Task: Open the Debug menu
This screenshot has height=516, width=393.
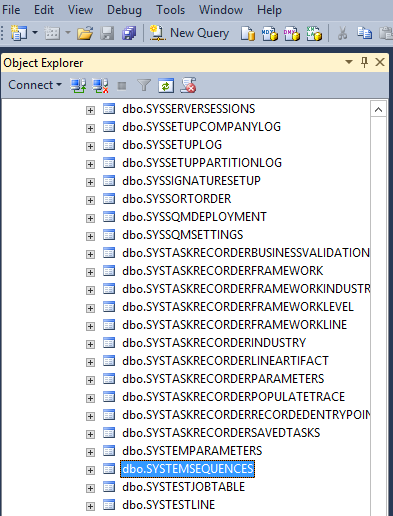Action: point(124,10)
